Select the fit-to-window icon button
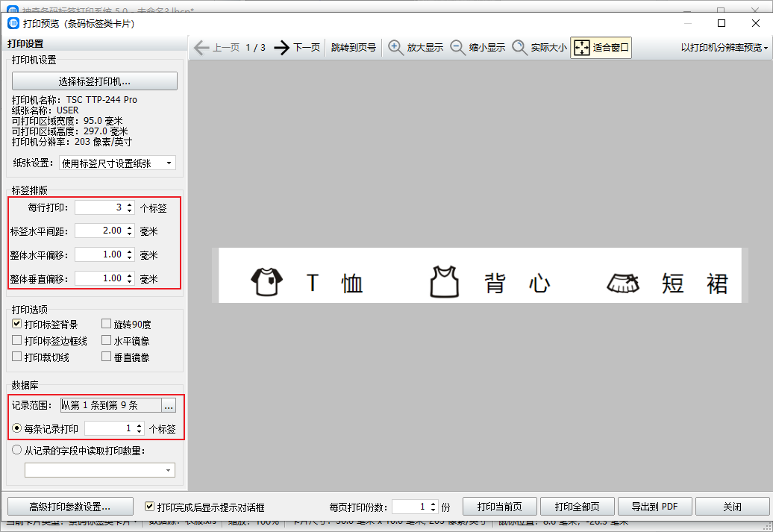Screen dimensions: 773x532 [582, 48]
